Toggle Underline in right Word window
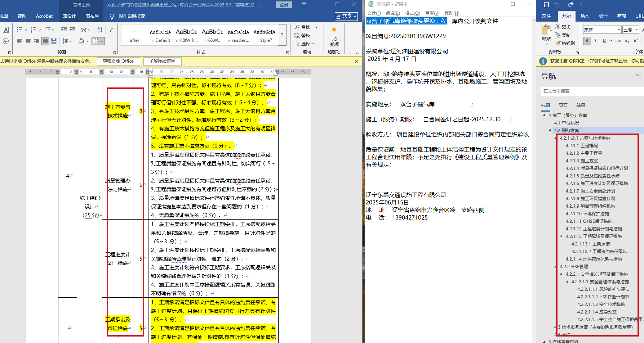Viewport: 644px width, 343px height. [x=604, y=41]
